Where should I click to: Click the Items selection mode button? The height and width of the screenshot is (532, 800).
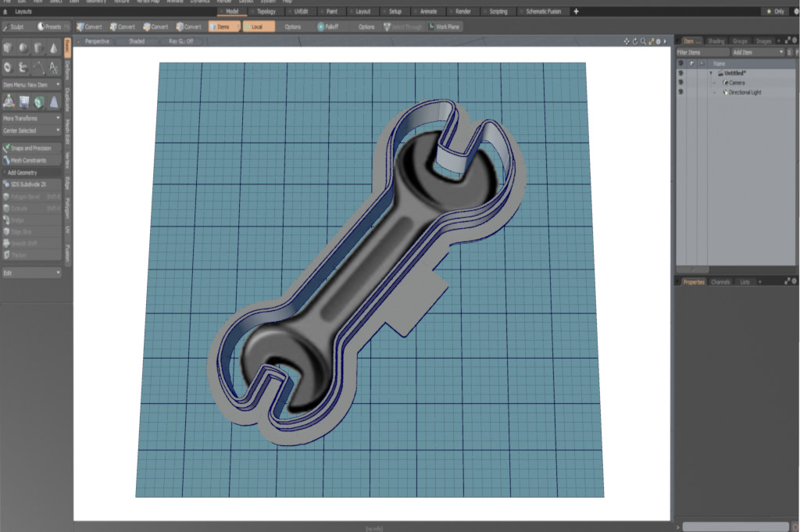point(223,27)
